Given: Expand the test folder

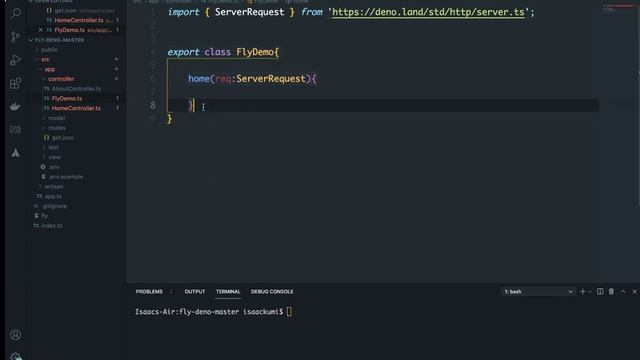Looking at the screenshot, I should tap(53, 147).
